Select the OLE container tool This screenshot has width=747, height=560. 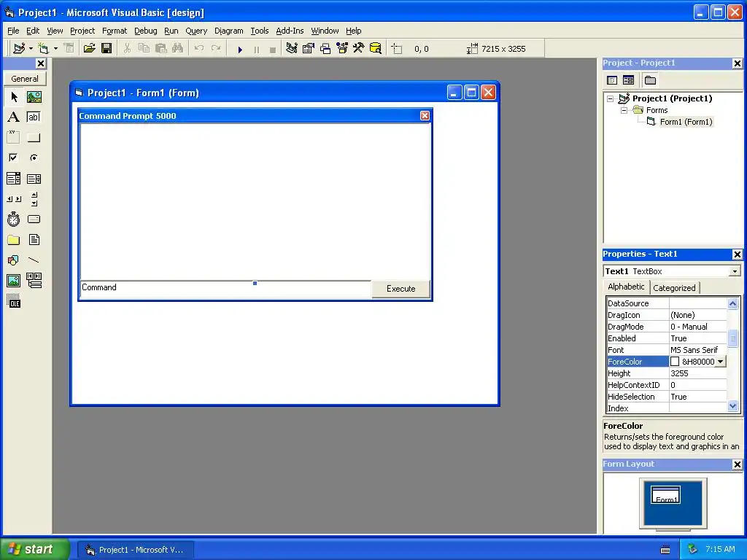pyautogui.click(x=14, y=301)
